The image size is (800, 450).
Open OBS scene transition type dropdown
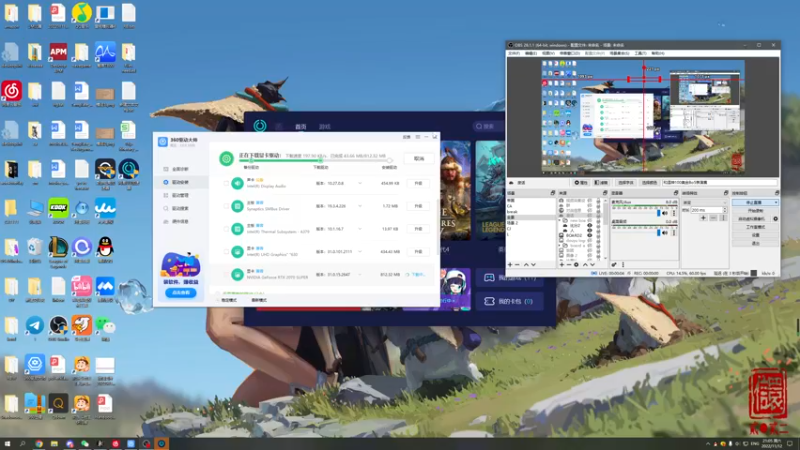click(x=705, y=203)
